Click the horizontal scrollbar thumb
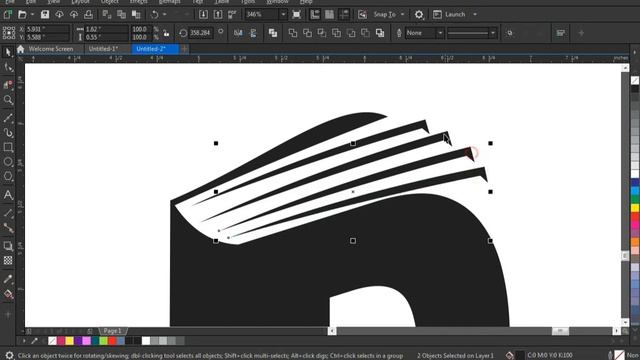Image resolution: width=640 pixels, height=360 pixels. pyautogui.click(x=560, y=331)
